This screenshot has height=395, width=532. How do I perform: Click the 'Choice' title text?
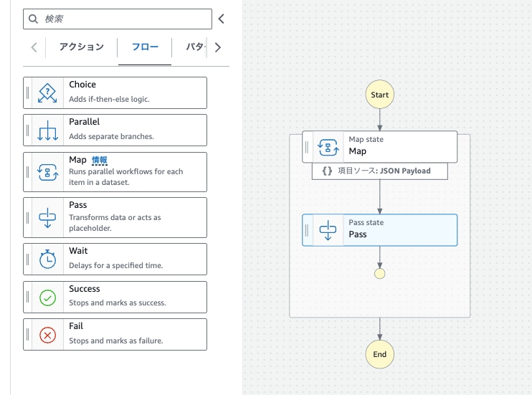pyautogui.click(x=82, y=84)
